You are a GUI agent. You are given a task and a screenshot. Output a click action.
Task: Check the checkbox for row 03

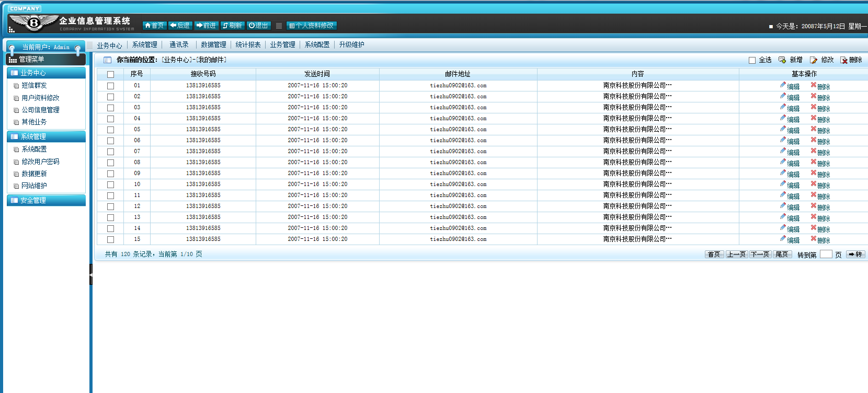click(x=110, y=108)
